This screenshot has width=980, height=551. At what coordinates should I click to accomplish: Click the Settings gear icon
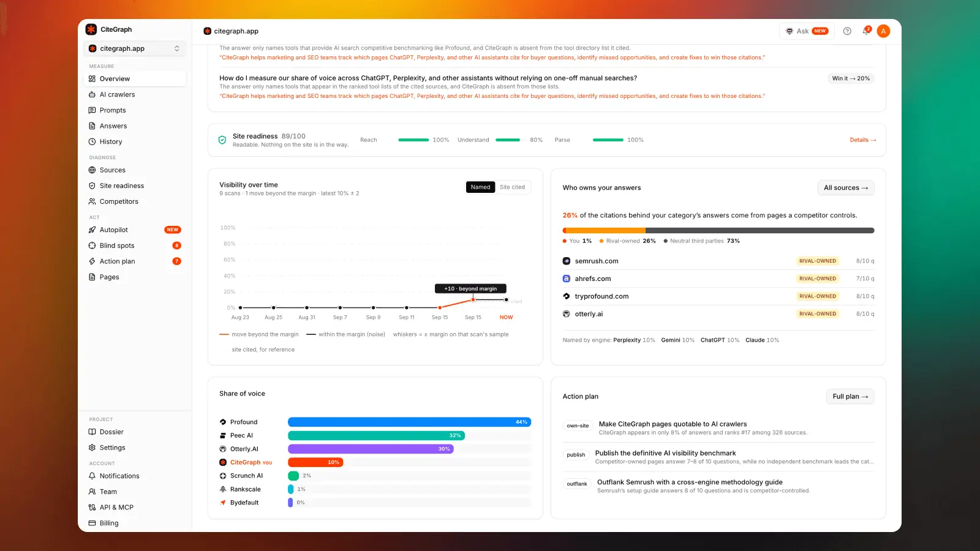click(x=92, y=448)
